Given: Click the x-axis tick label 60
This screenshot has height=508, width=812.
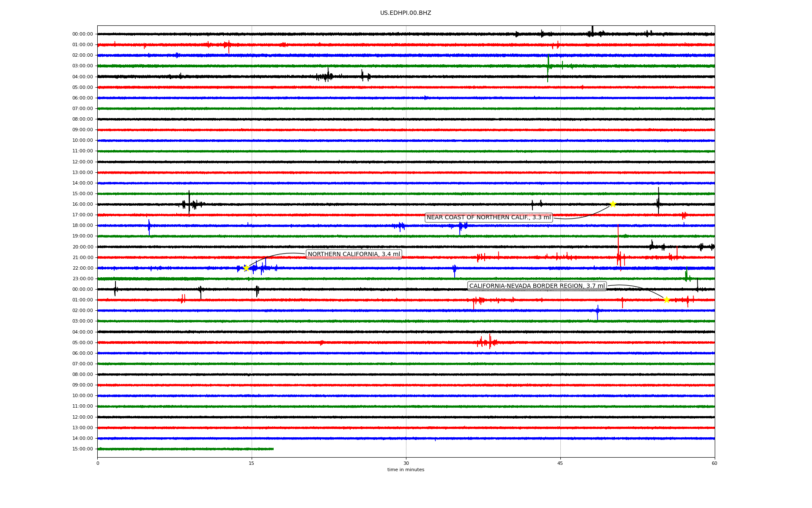Looking at the screenshot, I should click(714, 463).
